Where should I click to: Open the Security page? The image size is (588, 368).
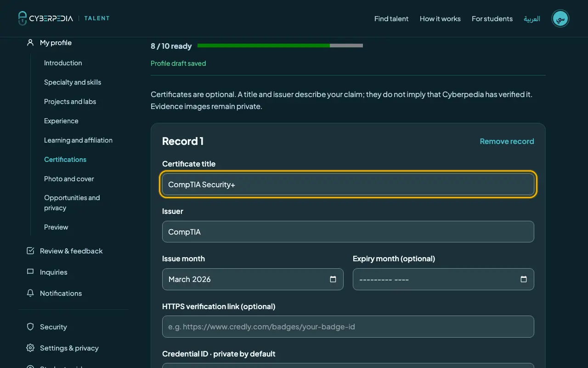coord(53,327)
